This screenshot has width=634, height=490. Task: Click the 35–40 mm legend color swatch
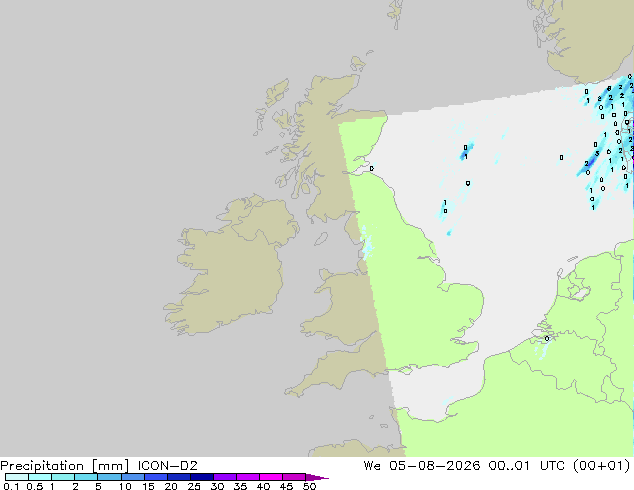247,477
